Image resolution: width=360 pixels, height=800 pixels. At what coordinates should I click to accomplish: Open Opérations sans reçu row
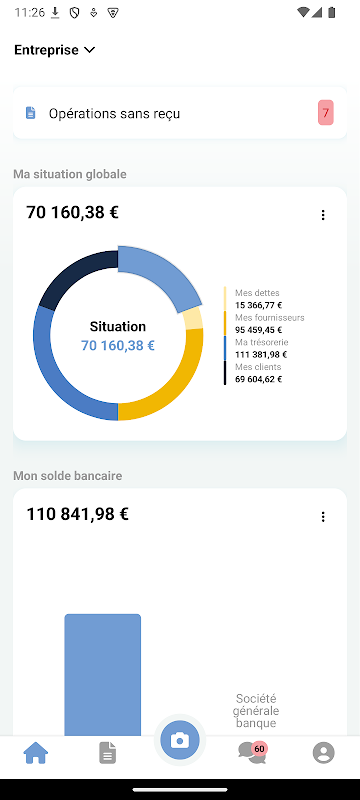point(180,113)
